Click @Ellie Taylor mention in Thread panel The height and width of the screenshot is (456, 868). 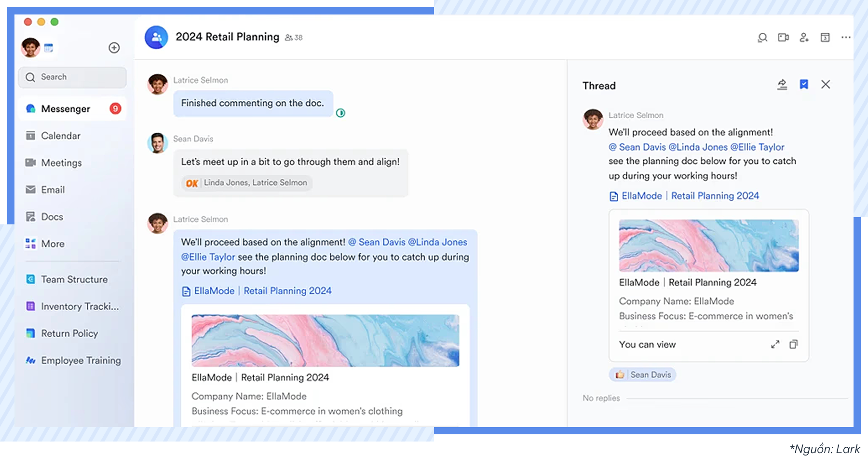(757, 147)
